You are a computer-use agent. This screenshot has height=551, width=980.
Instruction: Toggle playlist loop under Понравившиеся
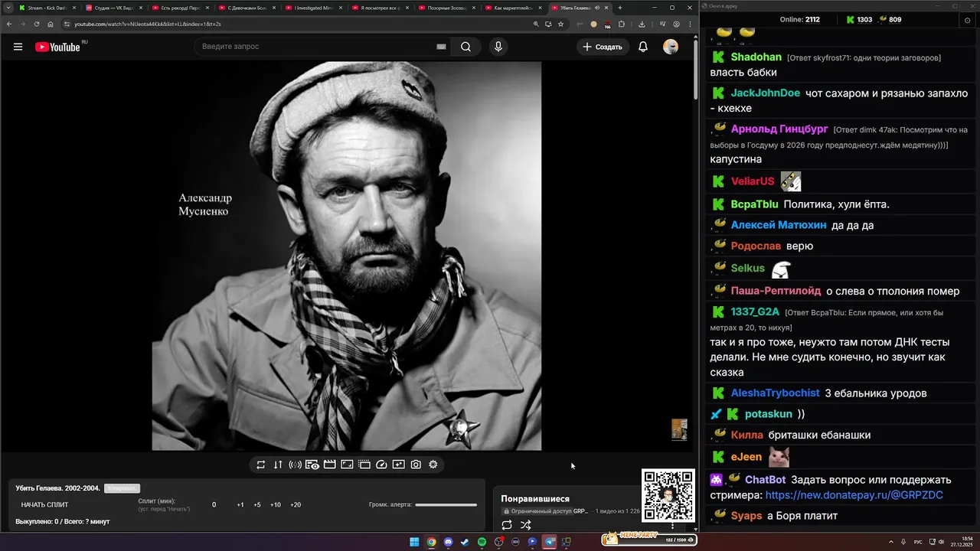click(x=507, y=525)
